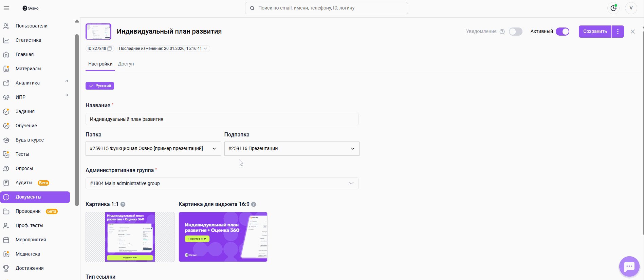The height and width of the screenshot is (280, 644).
Task: Click the help icon beside Уведомление
Action: (x=502, y=32)
